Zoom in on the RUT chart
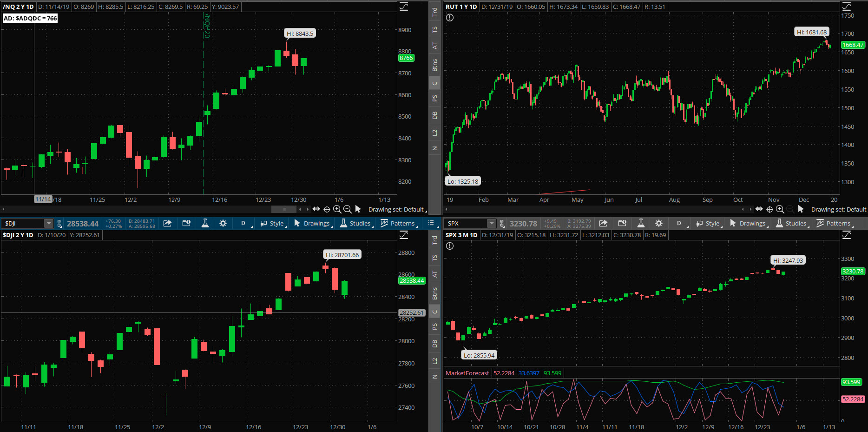Screen dimensions: 868x432 pos(780,209)
